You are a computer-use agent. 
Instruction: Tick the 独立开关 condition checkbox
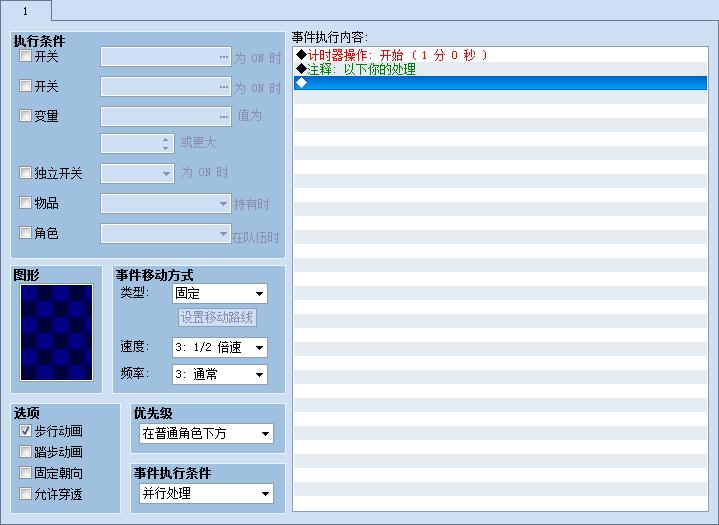coord(25,172)
